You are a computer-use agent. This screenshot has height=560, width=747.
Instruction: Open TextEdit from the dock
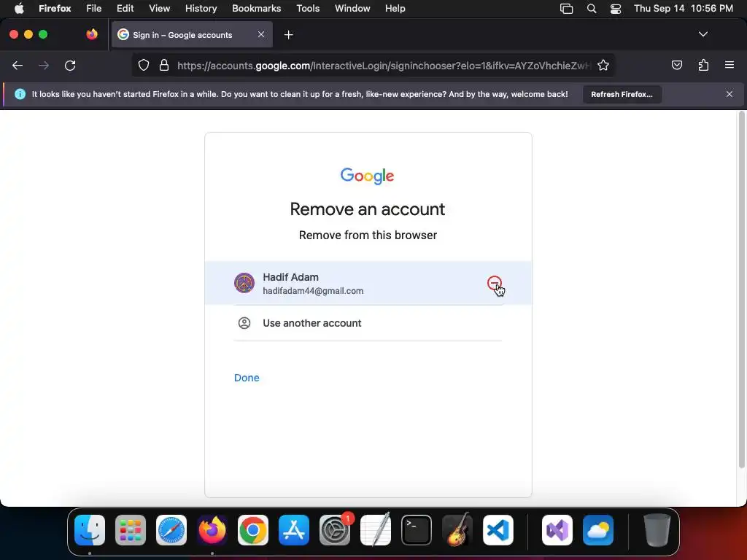(376, 530)
